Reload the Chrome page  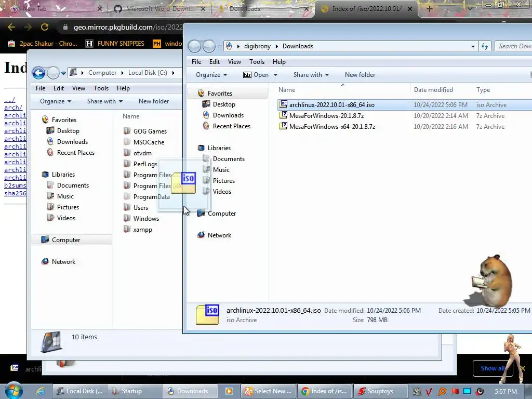coord(45,27)
